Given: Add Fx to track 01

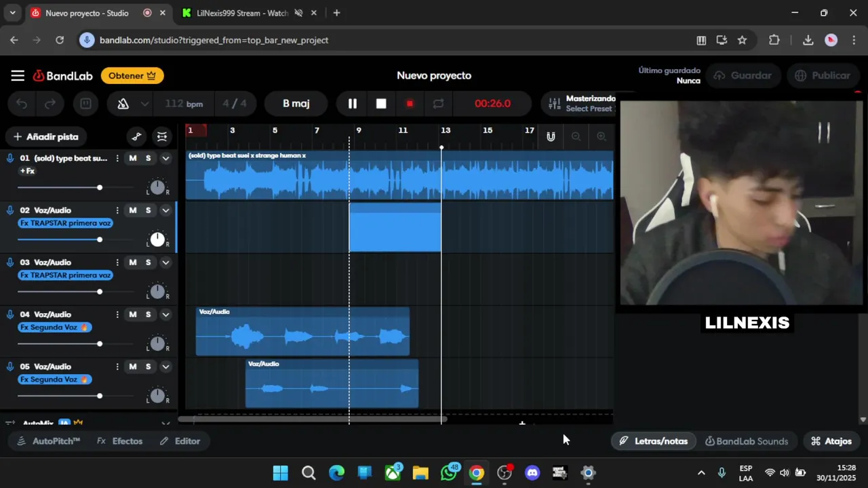Looking at the screenshot, I should (x=27, y=171).
